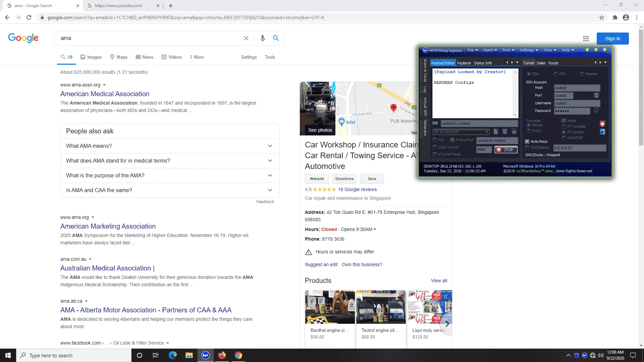Toggle the SSL checkbox
Screen dimensions: 644x362
tap(435, 140)
